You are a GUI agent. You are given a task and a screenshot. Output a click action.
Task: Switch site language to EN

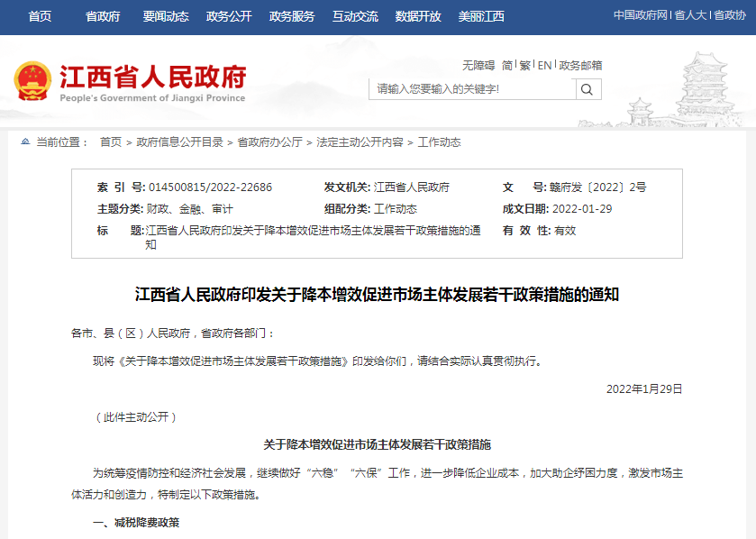(544, 65)
